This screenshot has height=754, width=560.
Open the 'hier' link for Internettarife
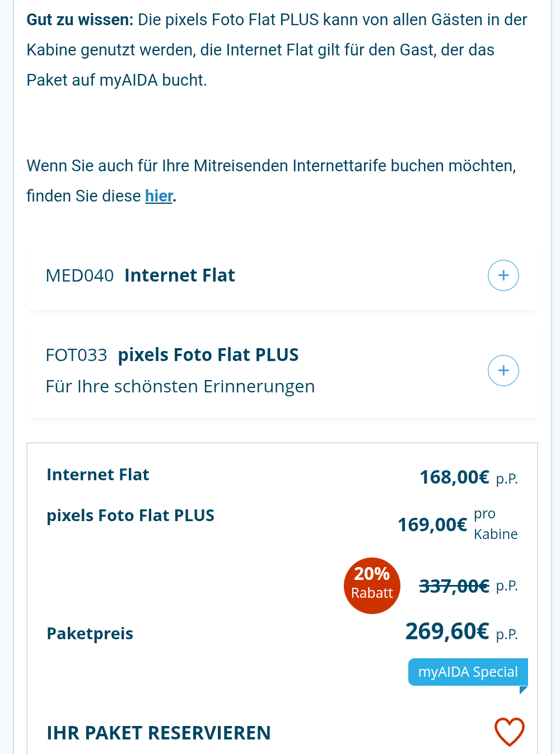[x=159, y=196]
